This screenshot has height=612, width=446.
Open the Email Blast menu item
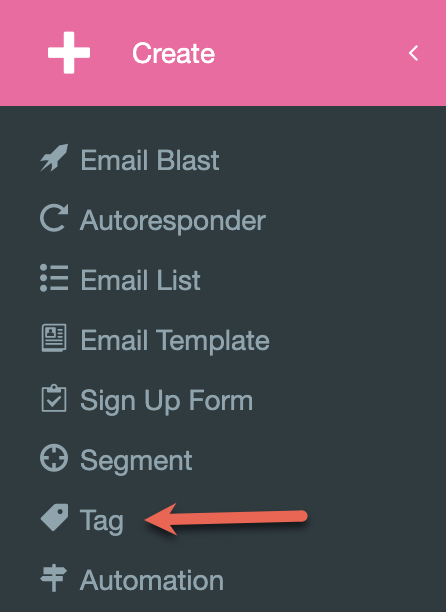[x=150, y=160]
